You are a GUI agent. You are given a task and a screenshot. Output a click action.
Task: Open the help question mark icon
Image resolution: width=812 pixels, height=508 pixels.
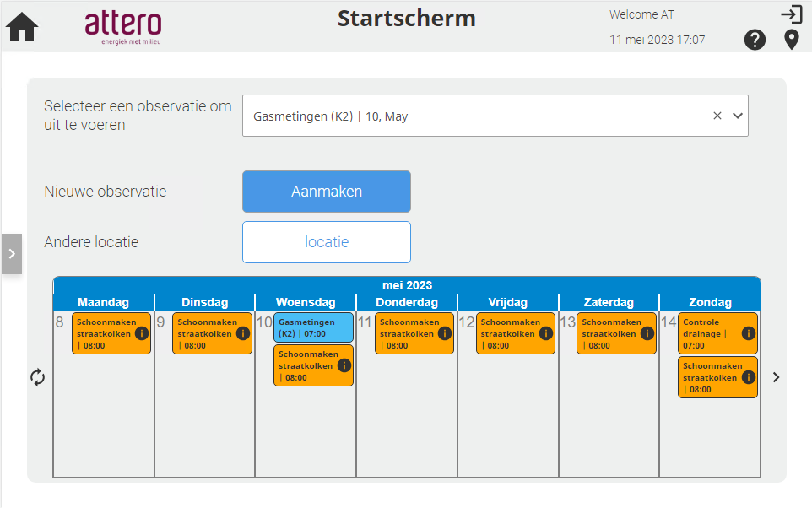(755, 40)
